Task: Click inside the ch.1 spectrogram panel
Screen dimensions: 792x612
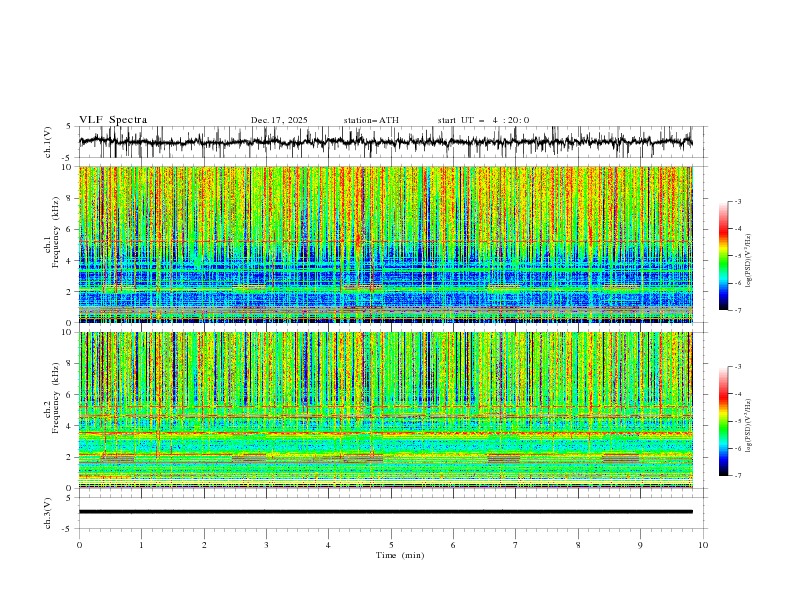Action: click(385, 244)
